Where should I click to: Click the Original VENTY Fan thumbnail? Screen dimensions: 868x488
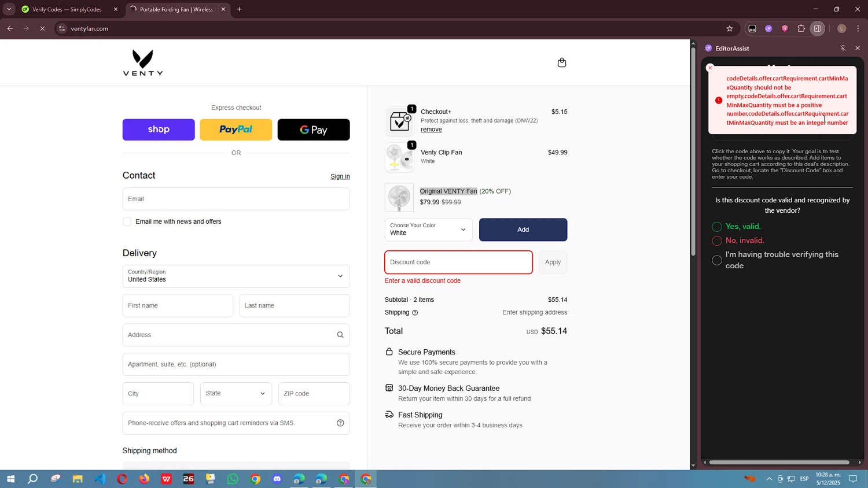pyautogui.click(x=399, y=197)
